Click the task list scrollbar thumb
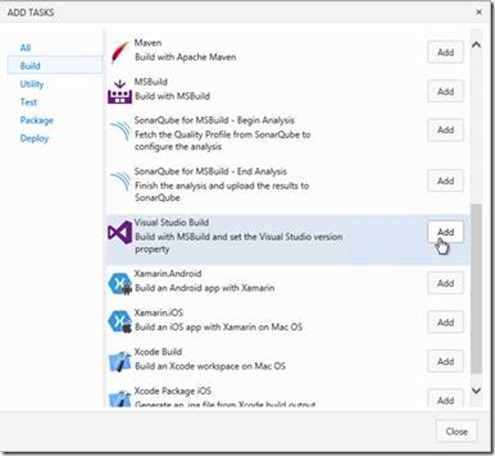Screen dimensions: 495x456 (x=476, y=289)
